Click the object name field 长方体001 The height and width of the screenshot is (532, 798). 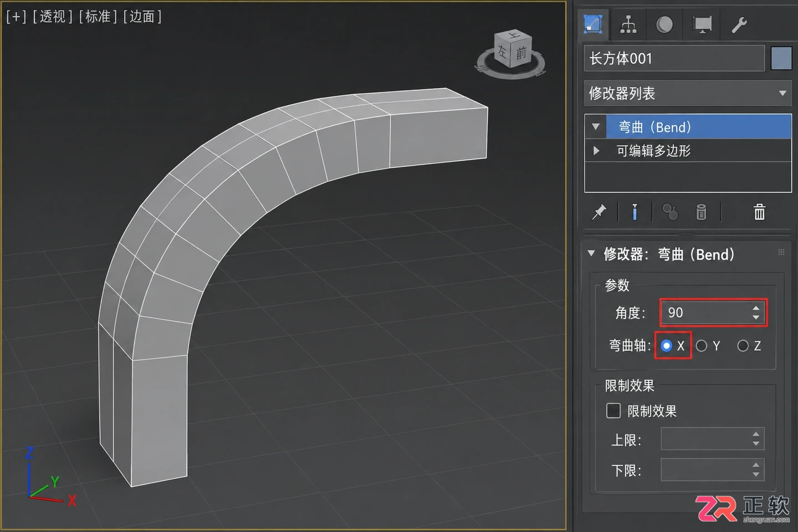click(674, 58)
